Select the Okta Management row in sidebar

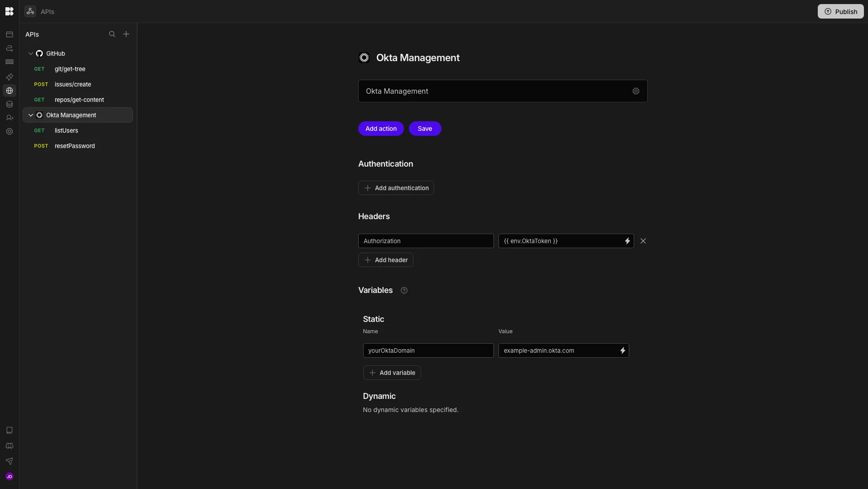pos(78,115)
